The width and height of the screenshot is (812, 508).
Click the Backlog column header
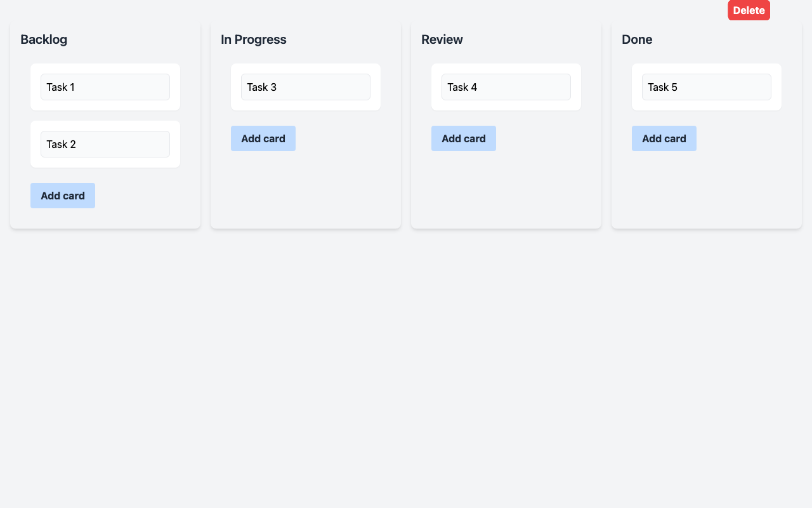point(44,39)
